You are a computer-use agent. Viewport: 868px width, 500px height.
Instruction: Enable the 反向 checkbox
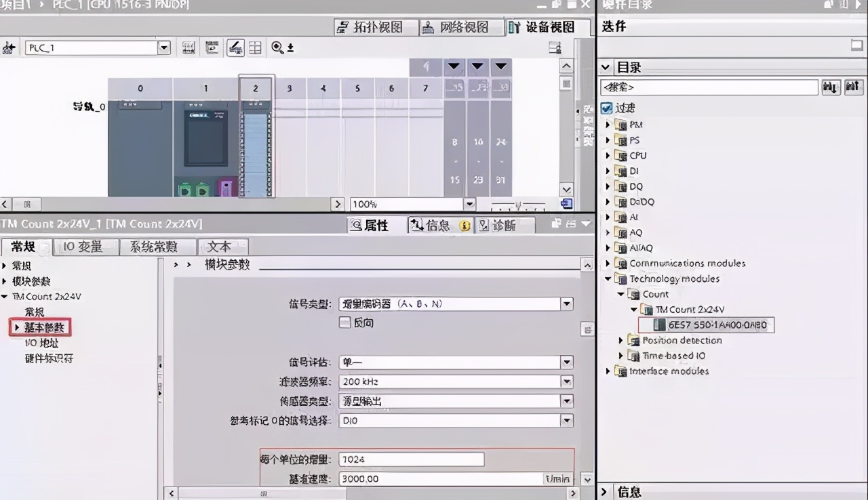coord(346,322)
